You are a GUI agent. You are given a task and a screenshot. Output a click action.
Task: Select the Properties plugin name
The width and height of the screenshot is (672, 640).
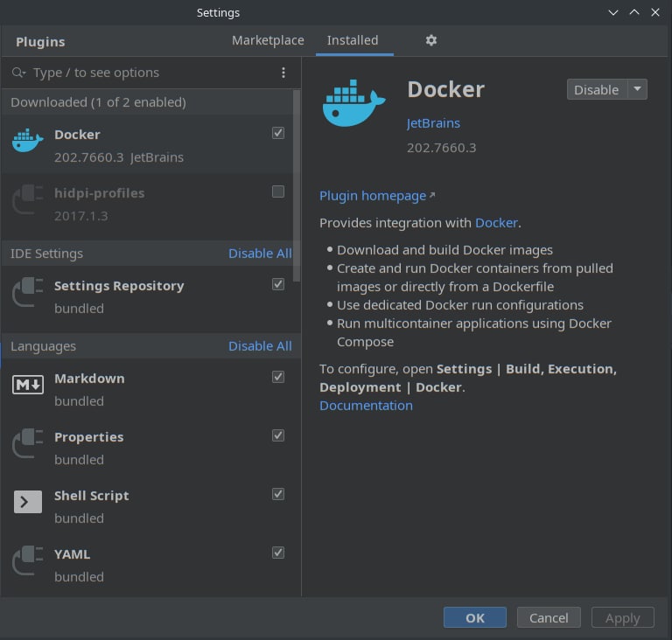tap(88, 437)
